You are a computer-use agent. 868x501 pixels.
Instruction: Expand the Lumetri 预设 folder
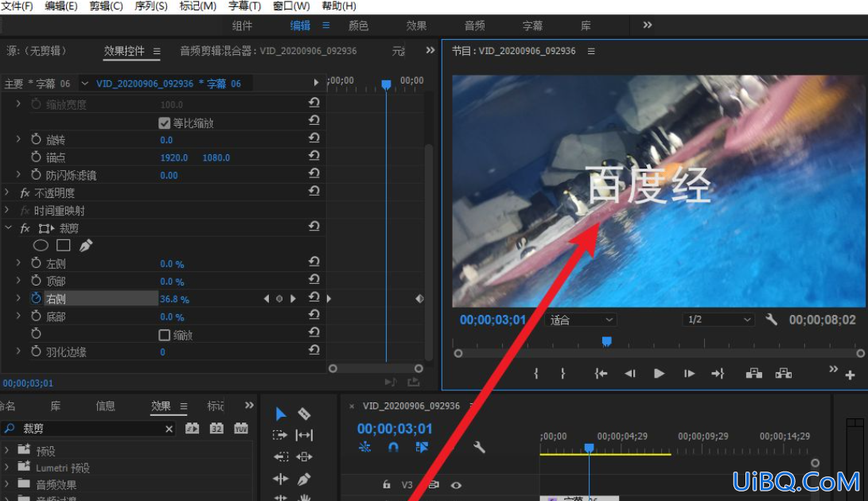point(6,468)
